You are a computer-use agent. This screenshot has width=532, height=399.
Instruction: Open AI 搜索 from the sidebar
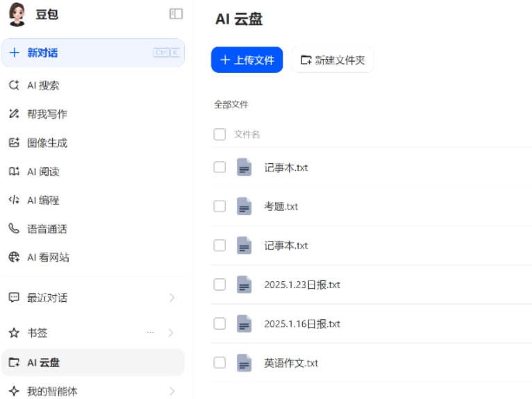[92, 85]
